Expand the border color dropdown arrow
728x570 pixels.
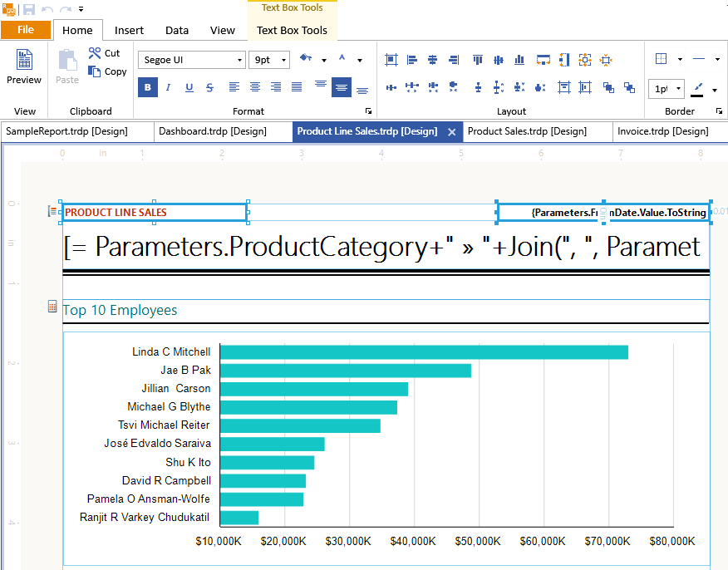click(715, 90)
